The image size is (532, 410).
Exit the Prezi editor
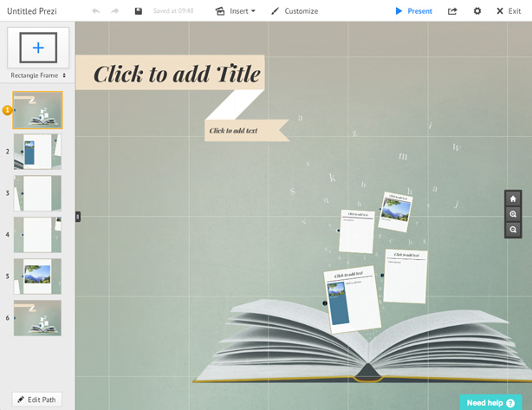[x=509, y=11]
